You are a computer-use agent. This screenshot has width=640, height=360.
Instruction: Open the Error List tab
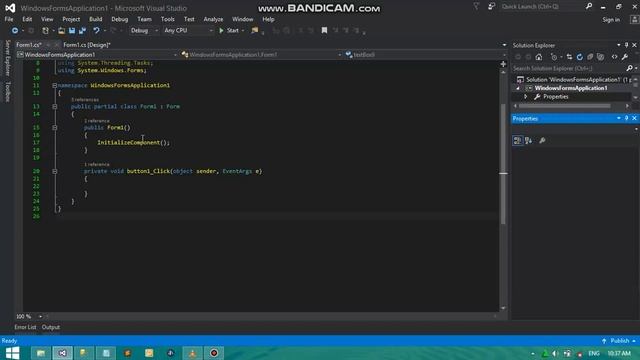pos(25,327)
